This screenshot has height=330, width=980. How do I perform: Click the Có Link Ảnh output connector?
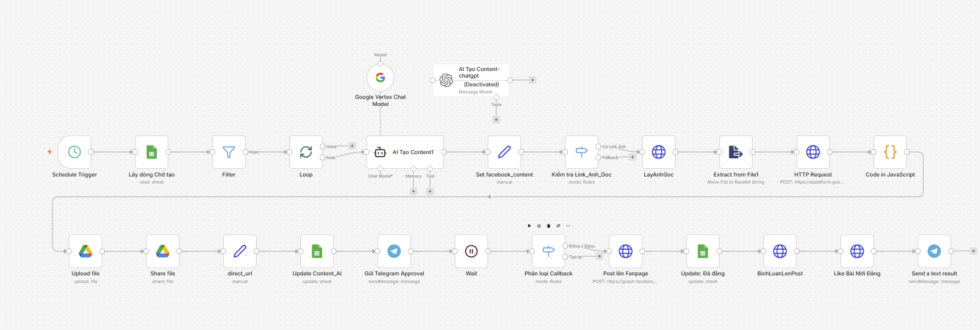(x=598, y=146)
